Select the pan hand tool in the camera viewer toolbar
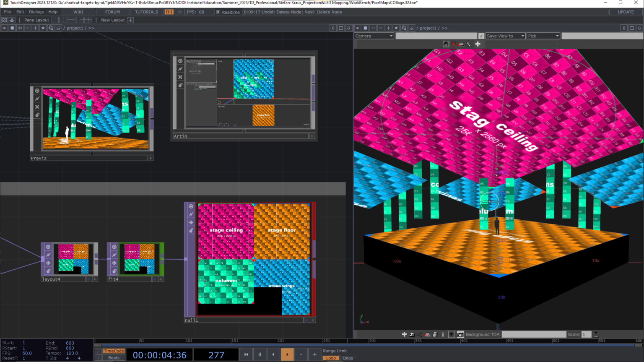The image size is (644, 362). [x=446, y=44]
